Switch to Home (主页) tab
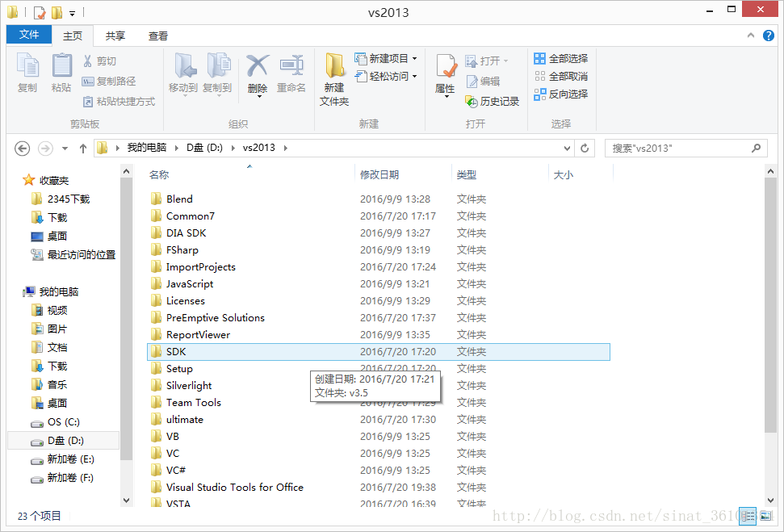 pyautogui.click(x=73, y=36)
